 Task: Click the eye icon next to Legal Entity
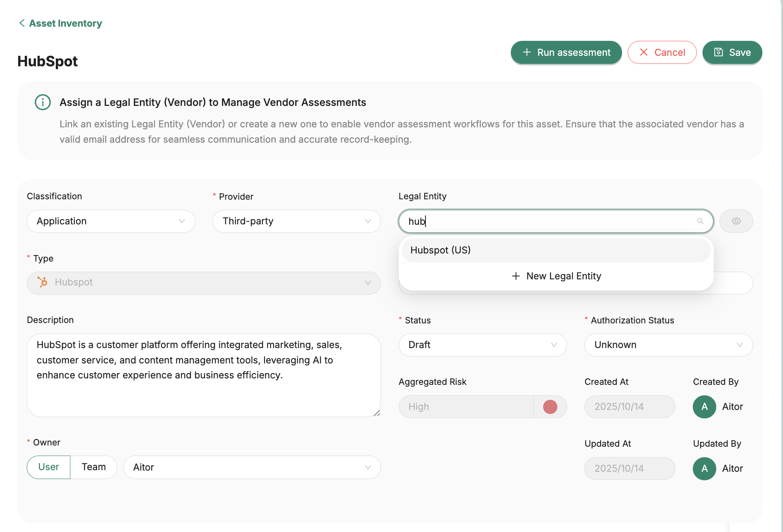tap(736, 221)
